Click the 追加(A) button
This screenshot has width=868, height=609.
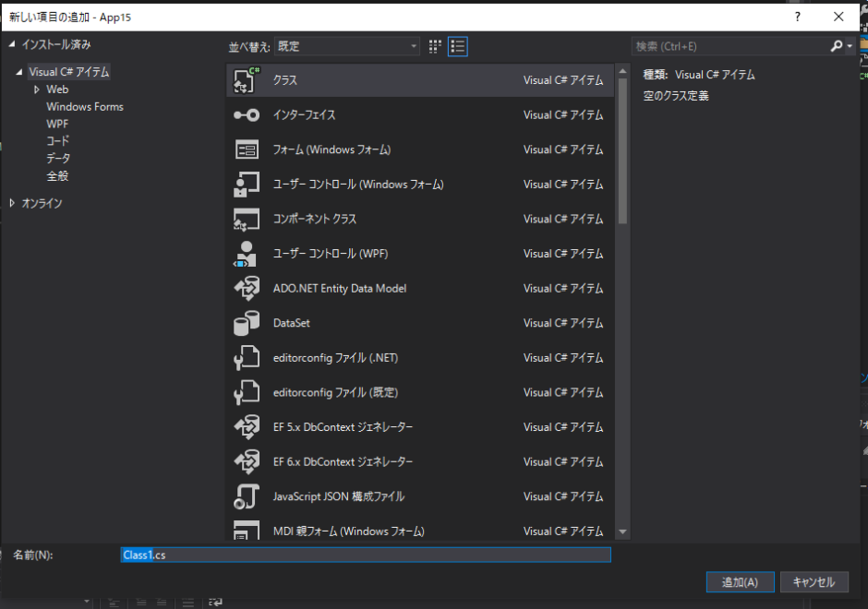(x=740, y=582)
